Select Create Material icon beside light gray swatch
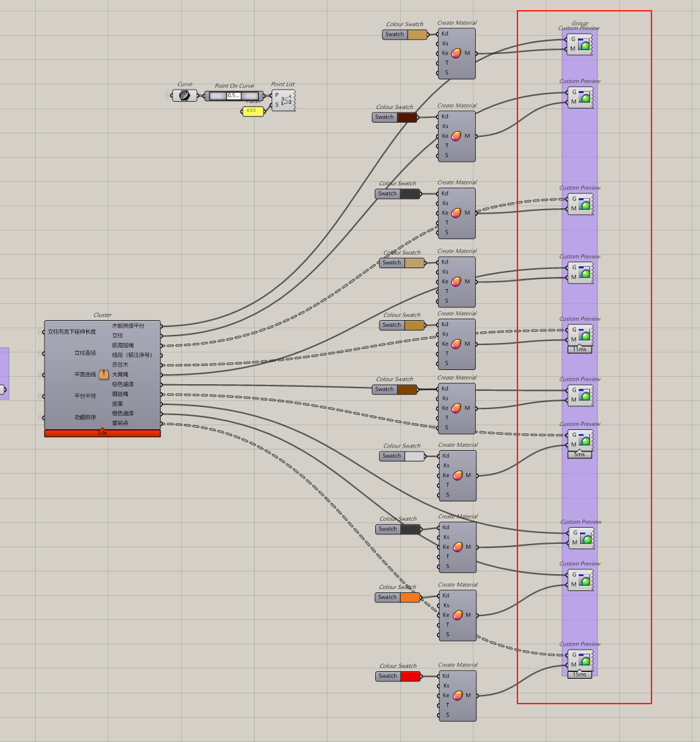The width and height of the screenshot is (700, 742). click(x=458, y=475)
